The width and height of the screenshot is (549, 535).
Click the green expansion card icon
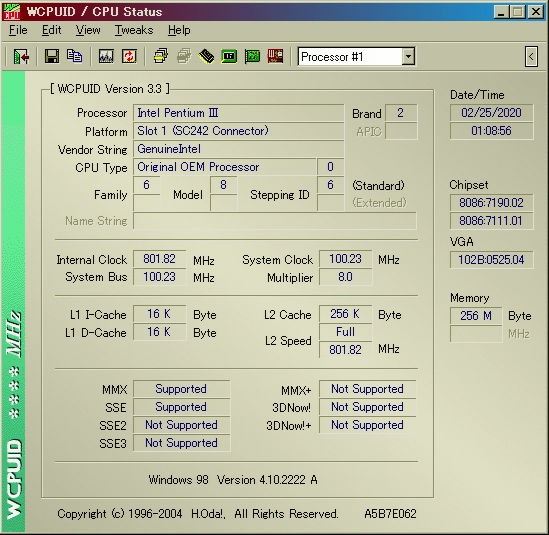click(252, 56)
